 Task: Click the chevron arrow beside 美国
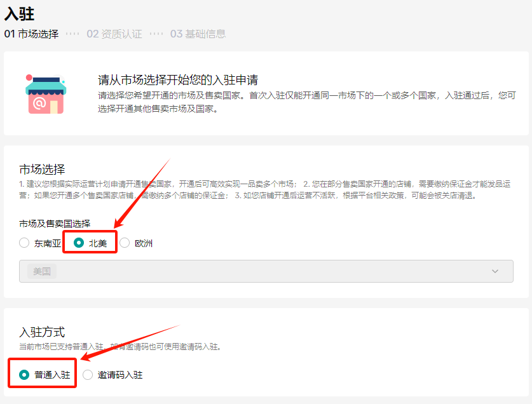pos(495,271)
